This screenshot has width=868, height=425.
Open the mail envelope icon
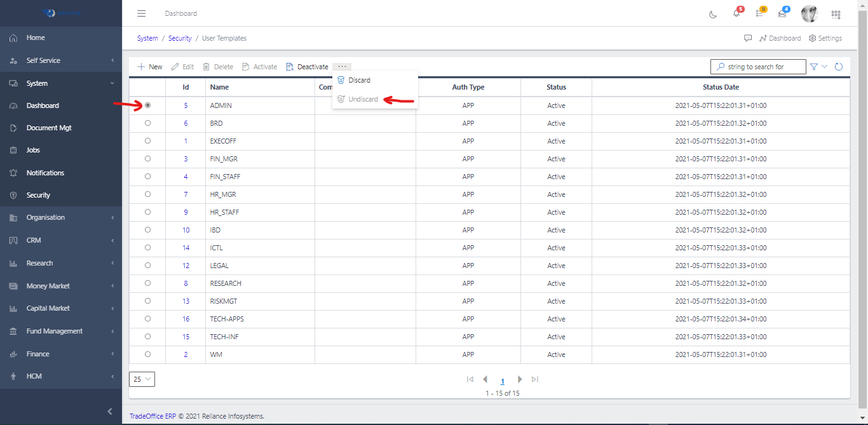[782, 13]
